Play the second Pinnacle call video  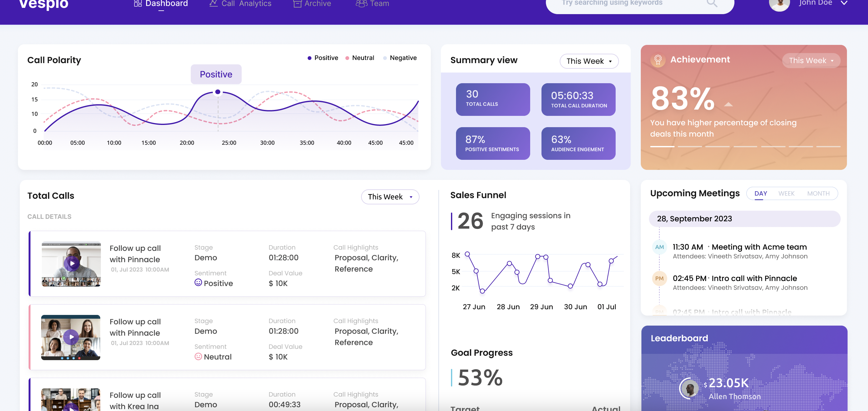[x=71, y=337]
